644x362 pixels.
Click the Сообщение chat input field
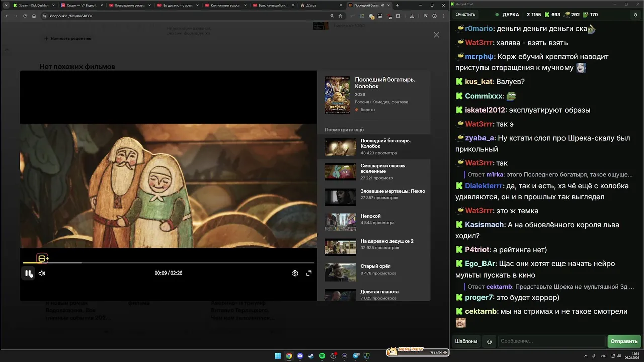coord(551,341)
